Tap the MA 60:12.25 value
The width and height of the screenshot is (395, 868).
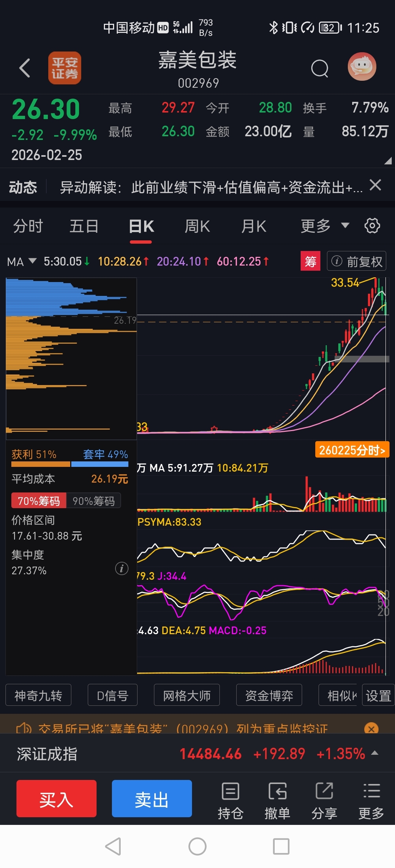243,261
